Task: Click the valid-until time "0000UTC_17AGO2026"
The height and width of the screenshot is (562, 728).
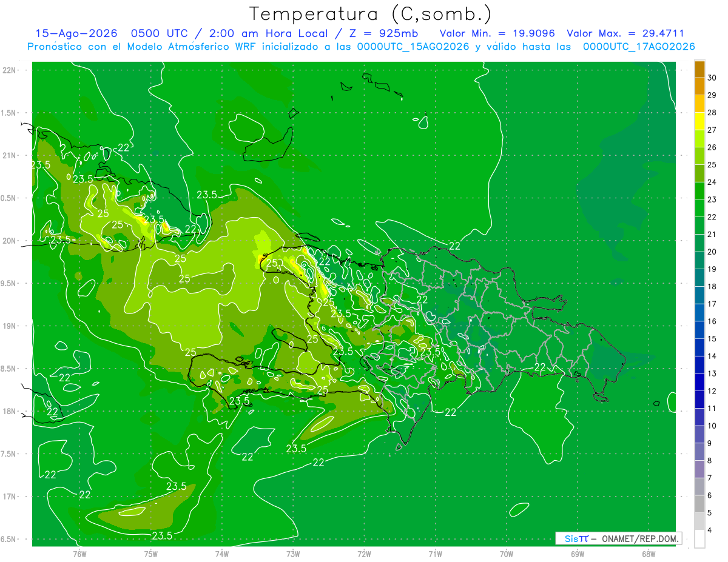Action: point(639,47)
